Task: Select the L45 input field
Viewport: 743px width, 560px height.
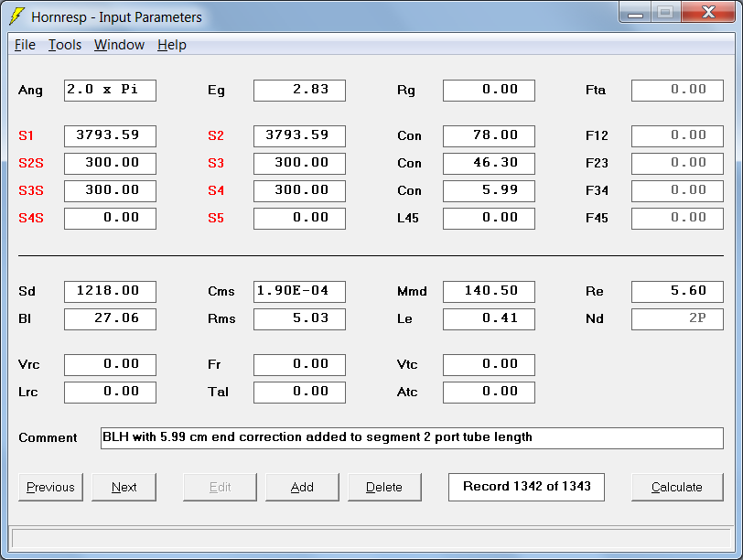Action: tap(489, 219)
